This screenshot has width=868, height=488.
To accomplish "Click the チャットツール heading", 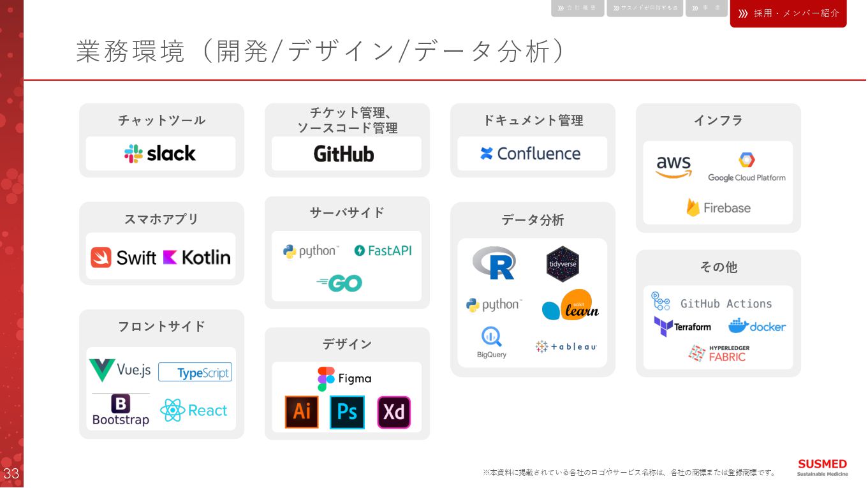I will 161,120.
